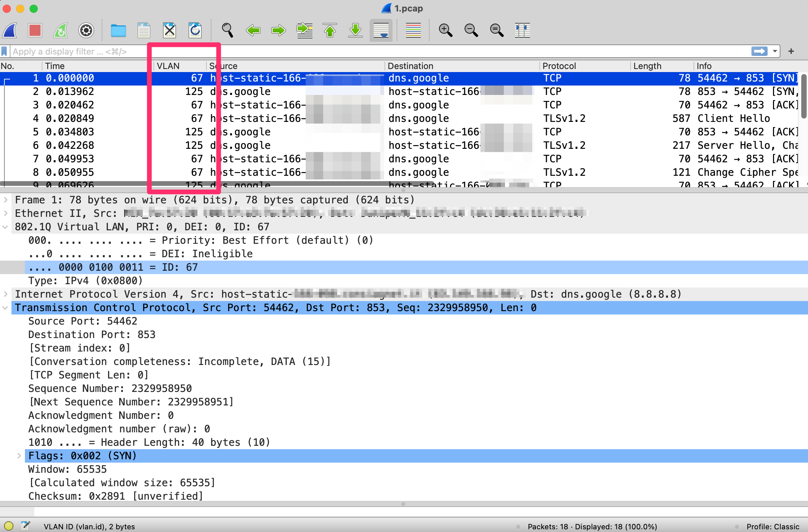Image resolution: width=808 pixels, height=532 pixels.
Task: Save this capture file icon
Action: [x=144, y=31]
